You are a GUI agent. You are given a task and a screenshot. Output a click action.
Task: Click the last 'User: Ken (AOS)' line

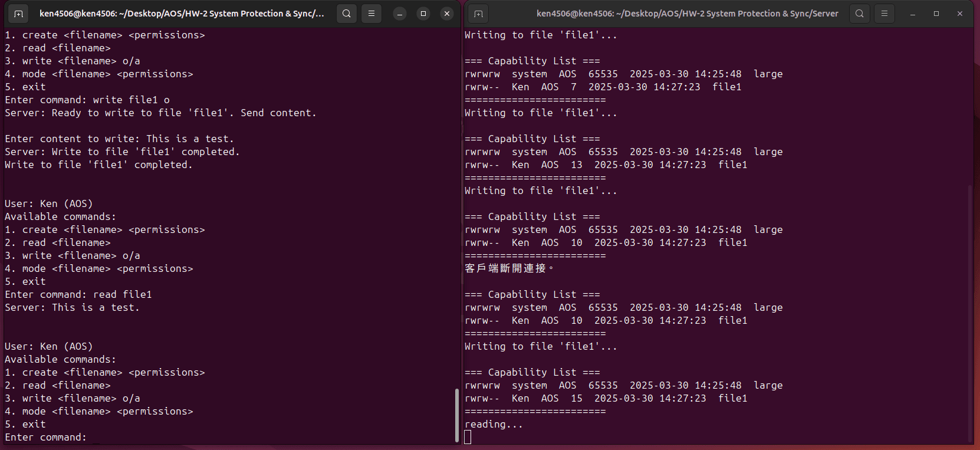[x=48, y=347]
